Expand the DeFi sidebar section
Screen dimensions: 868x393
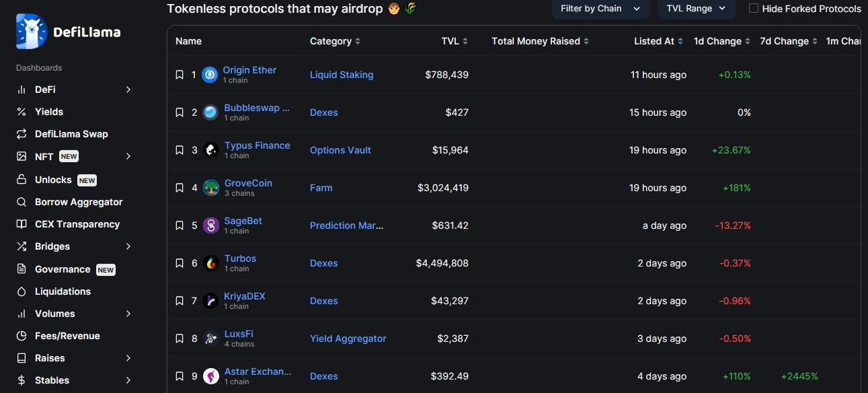pyautogui.click(x=128, y=90)
